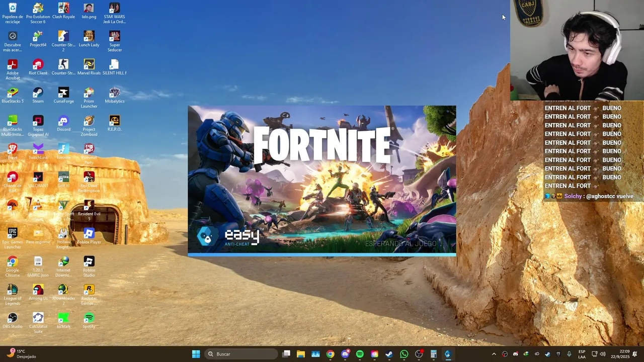644x362 pixels.
Task: Select the SILENT HILL f file icon
Action: (x=114, y=67)
